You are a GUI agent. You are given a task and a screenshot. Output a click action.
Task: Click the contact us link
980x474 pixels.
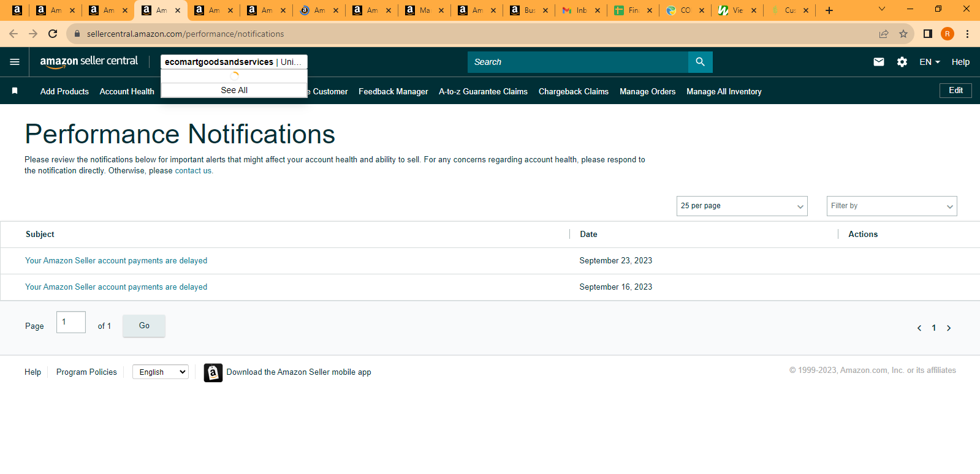coord(193,171)
